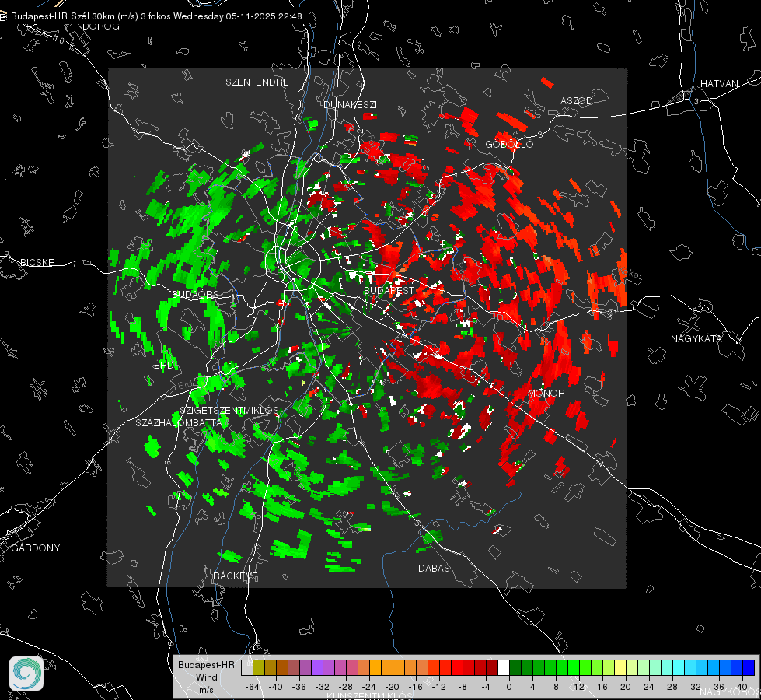
Task: Click the '-12' legend value
Action: (438, 687)
